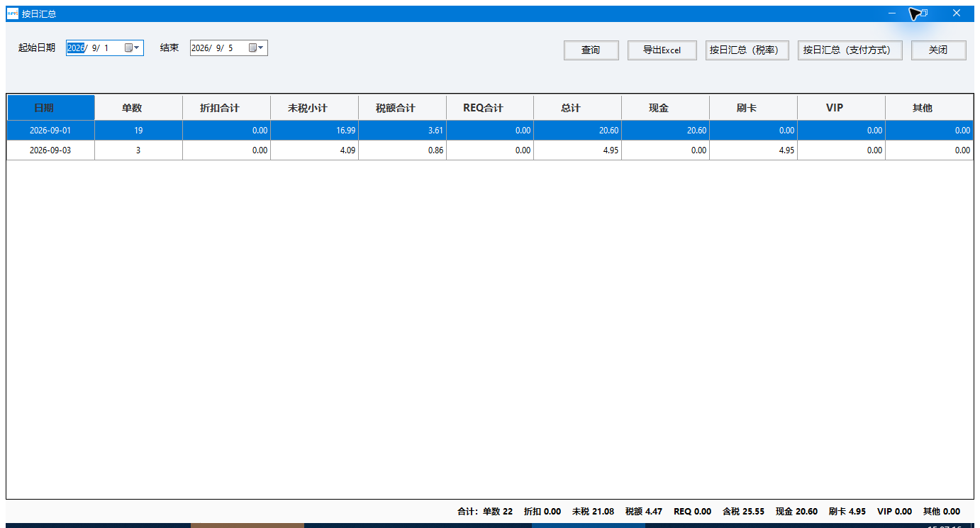Click the 刷卡 column header

pos(753,108)
